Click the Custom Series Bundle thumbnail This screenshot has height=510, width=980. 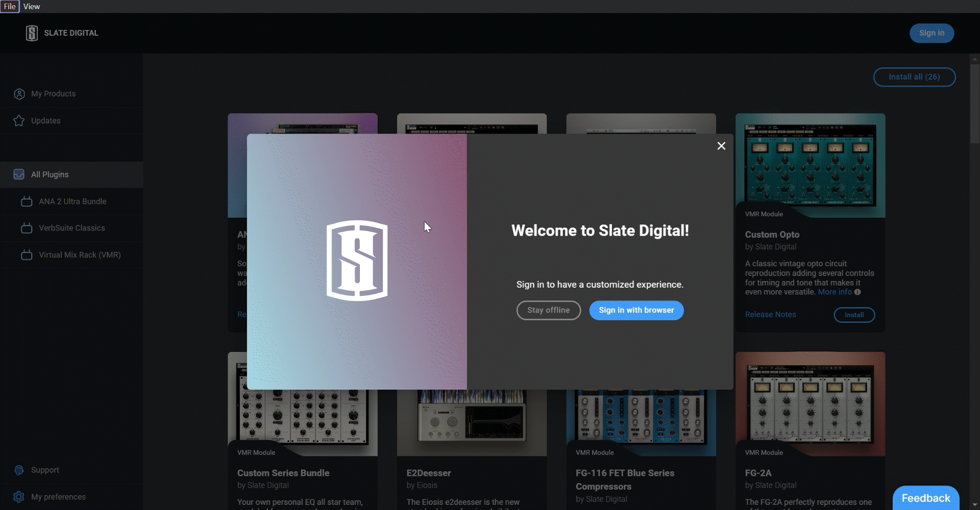coord(303,422)
